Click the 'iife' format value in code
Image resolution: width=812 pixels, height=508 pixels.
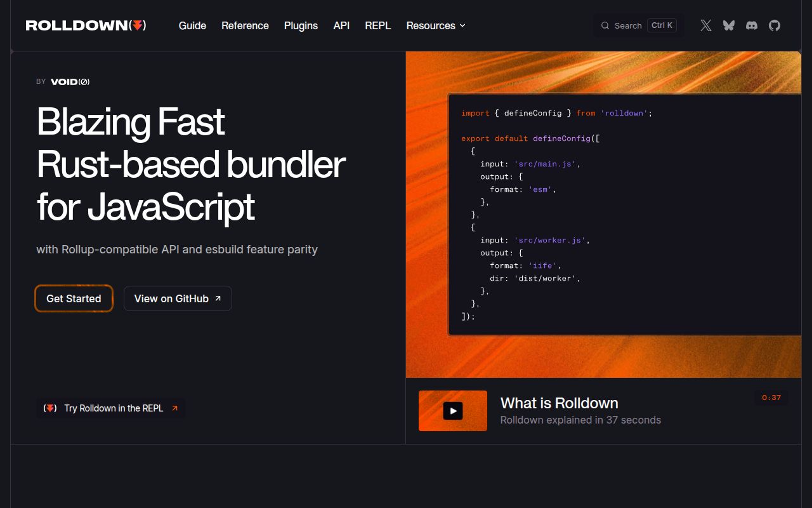click(x=542, y=265)
